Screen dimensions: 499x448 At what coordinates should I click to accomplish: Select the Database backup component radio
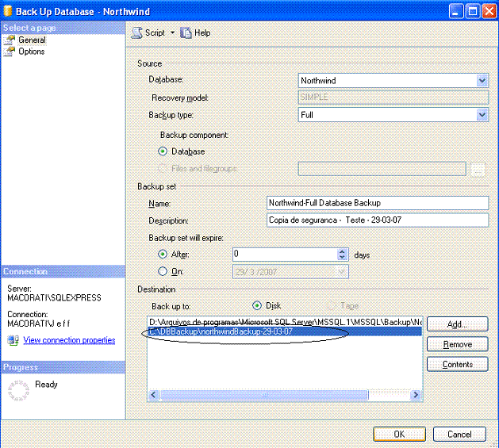coord(163,151)
